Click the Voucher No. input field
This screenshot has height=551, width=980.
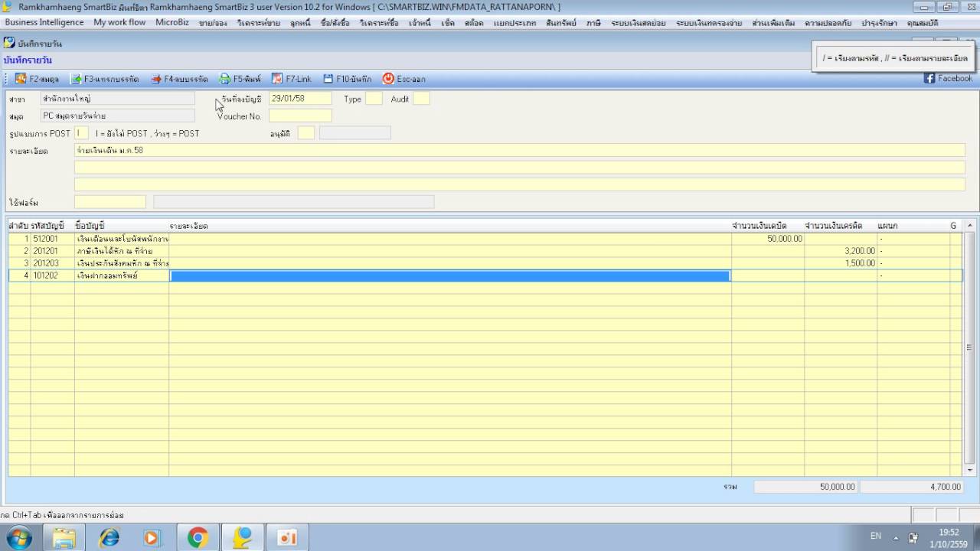(300, 116)
